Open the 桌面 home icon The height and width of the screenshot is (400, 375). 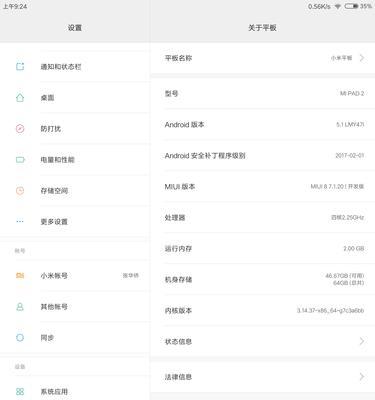pyautogui.click(x=20, y=97)
